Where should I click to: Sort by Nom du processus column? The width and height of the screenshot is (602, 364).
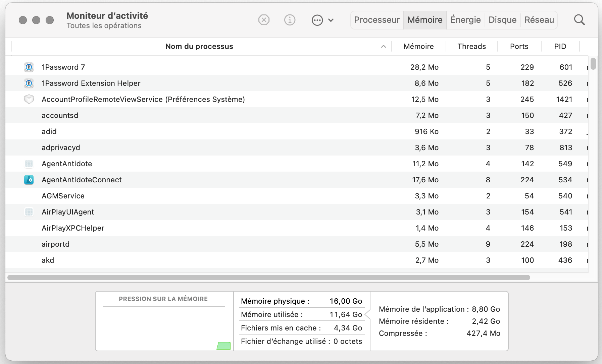(199, 47)
